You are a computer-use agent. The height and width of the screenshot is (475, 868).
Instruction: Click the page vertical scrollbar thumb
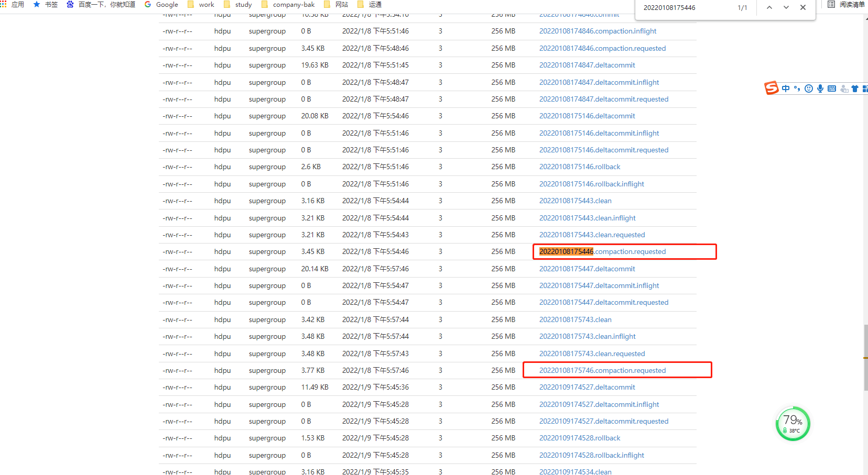pyautogui.click(x=865, y=358)
